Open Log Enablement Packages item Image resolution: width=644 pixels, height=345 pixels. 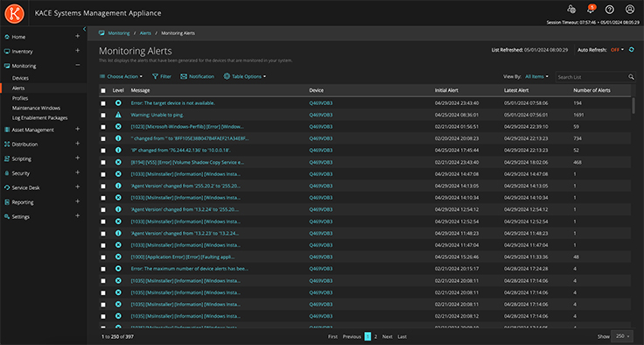coord(40,118)
